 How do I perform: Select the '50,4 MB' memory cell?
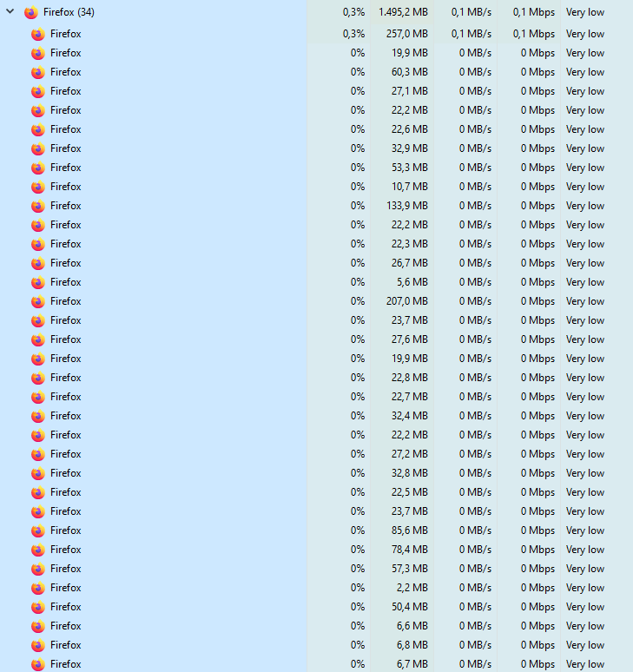409,606
